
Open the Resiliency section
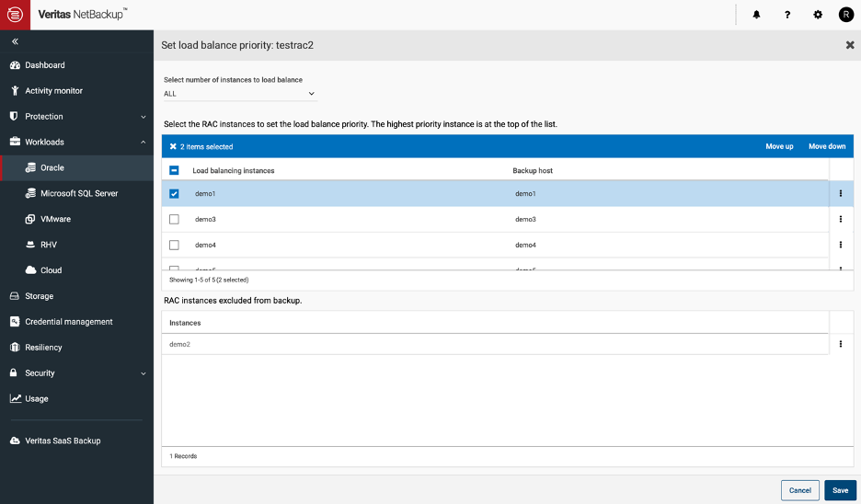coord(43,347)
